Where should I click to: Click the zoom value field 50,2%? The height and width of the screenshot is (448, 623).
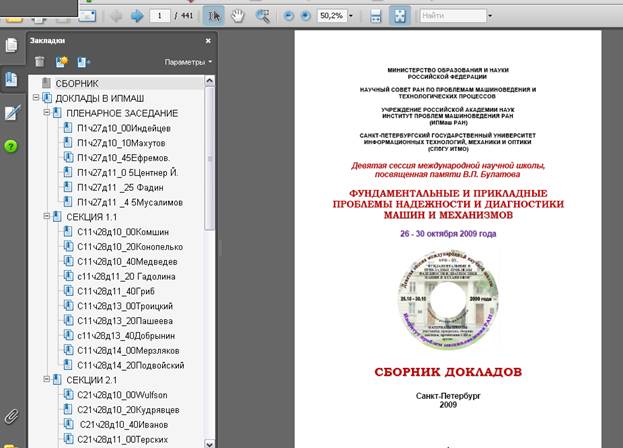(332, 16)
